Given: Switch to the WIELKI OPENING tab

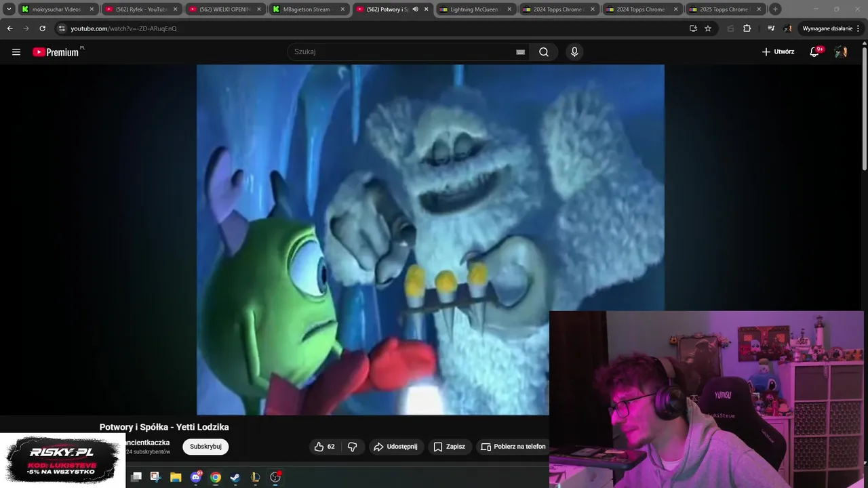Looking at the screenshot, I should tap(224, 9).
